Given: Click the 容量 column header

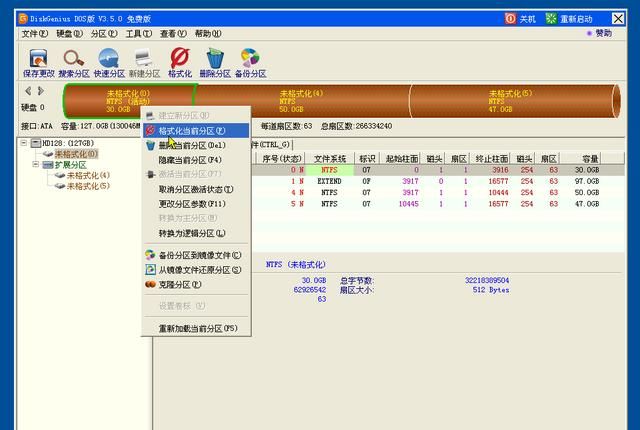Looking at the screenshot, I should point(581,158).
